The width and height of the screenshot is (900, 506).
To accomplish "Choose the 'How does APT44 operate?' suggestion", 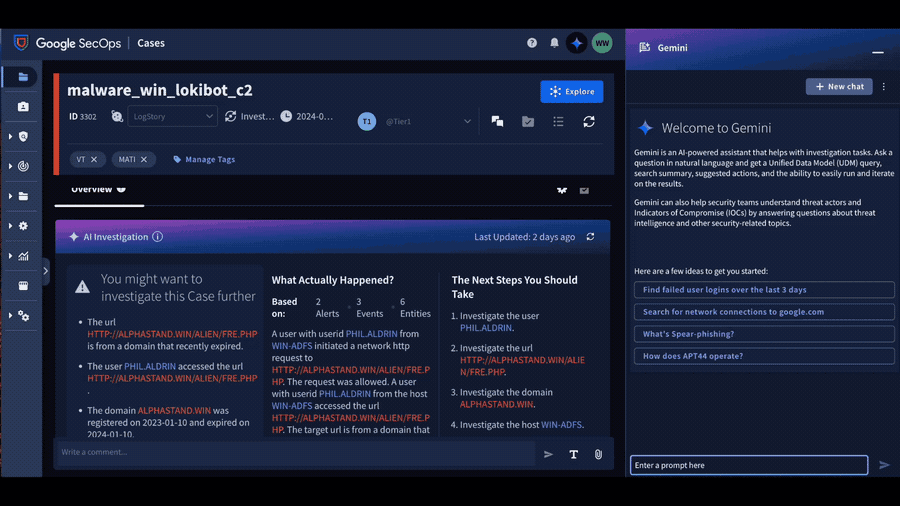I will point(764,356).
